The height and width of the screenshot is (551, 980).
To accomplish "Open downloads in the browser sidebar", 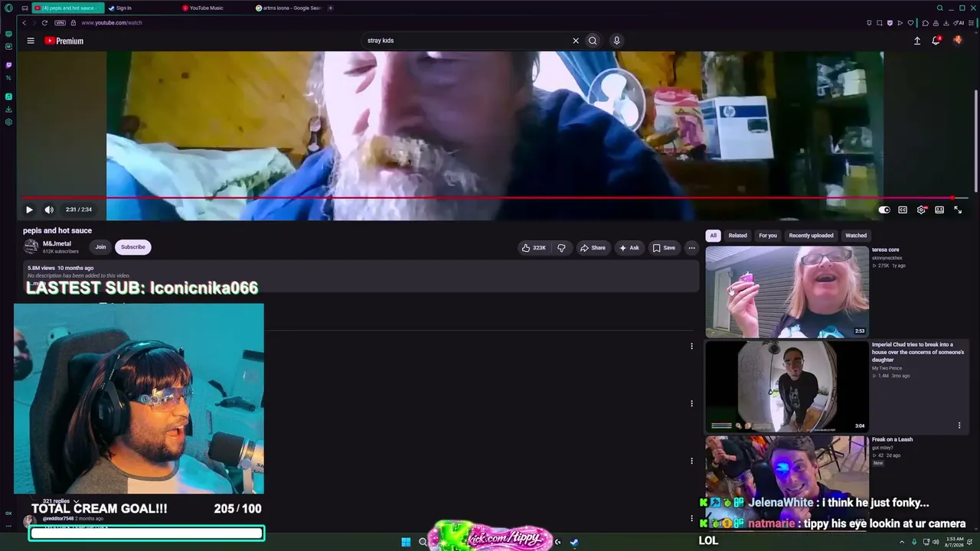I will point(8,109).
